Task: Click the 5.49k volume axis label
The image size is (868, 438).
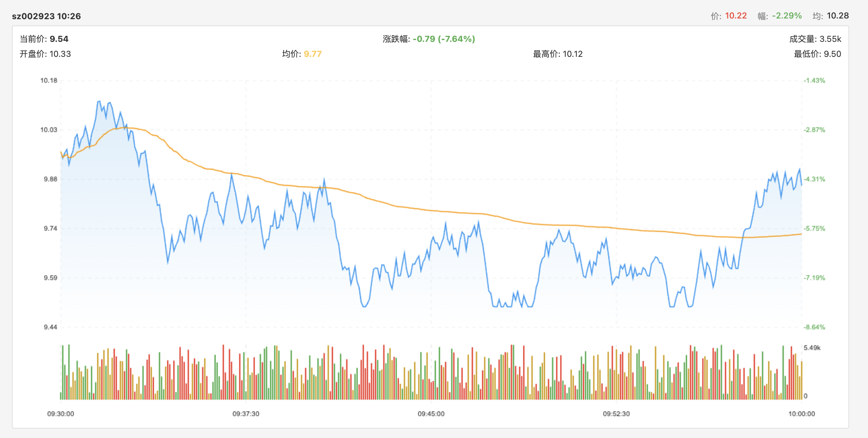Action: click(812, 348)
